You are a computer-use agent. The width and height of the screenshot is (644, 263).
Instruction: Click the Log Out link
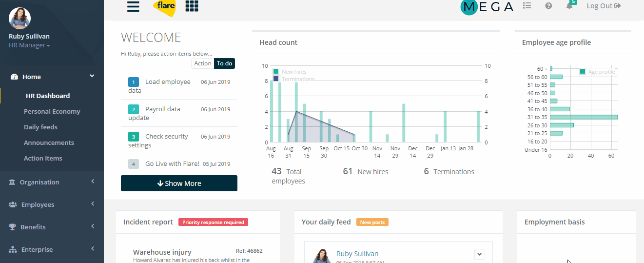coord(604,6)
